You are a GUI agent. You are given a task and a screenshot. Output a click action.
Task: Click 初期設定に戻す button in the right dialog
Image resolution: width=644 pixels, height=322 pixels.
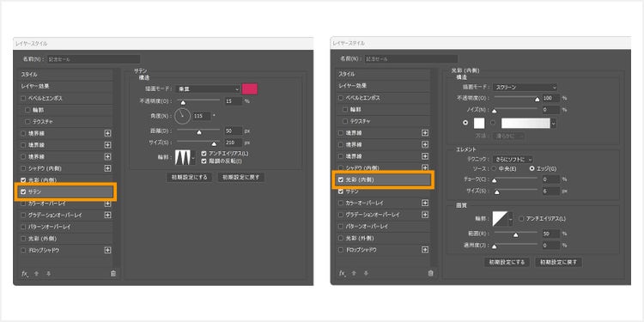pos(559,262)
